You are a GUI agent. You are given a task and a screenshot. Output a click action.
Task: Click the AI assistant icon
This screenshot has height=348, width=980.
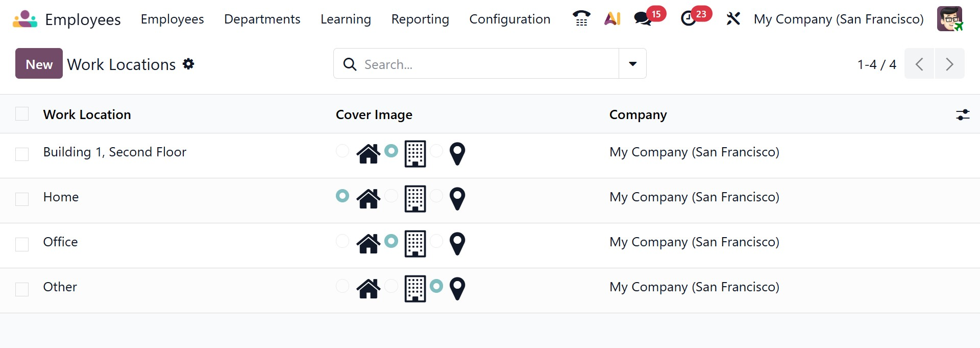pyautogui.click(x=612, y=19)
